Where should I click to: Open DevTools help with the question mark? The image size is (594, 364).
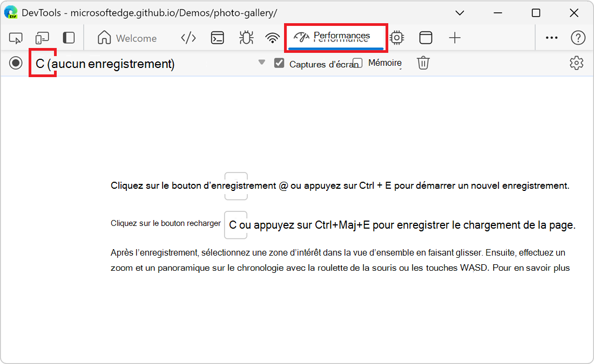point(578,38)
